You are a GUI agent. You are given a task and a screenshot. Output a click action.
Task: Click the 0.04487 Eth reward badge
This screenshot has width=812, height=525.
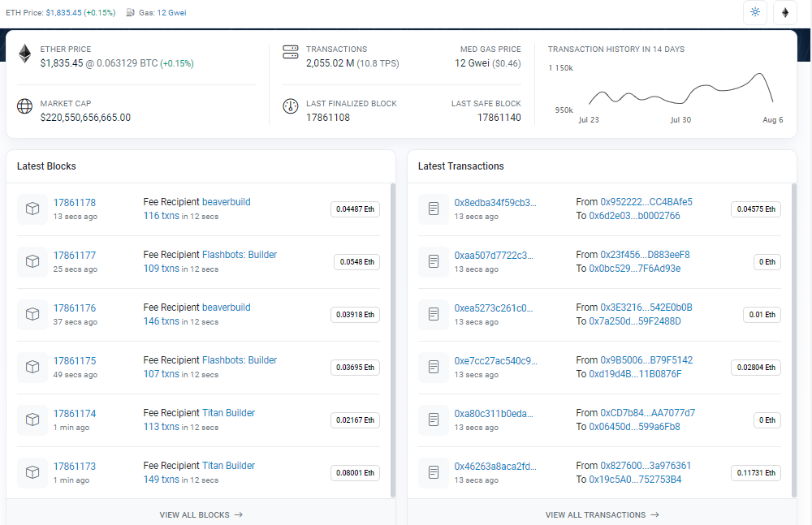click(x=356, y=209)
